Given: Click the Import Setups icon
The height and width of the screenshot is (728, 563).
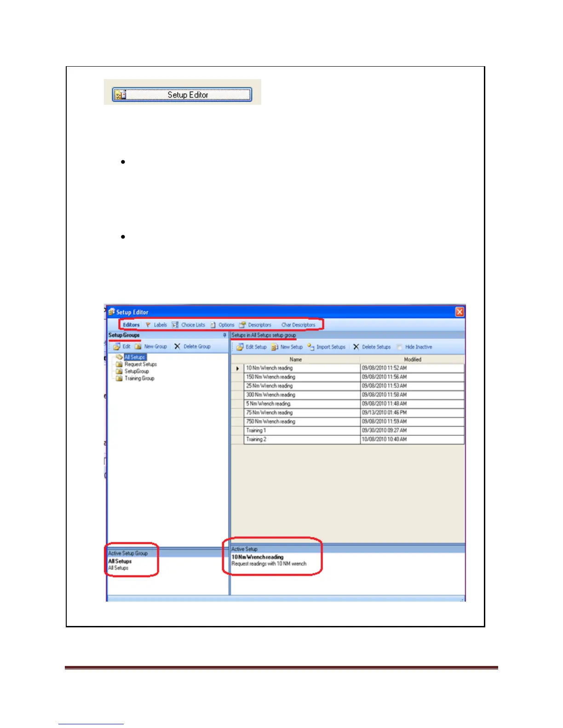Looking at the screenshot, I should point(310,347).
